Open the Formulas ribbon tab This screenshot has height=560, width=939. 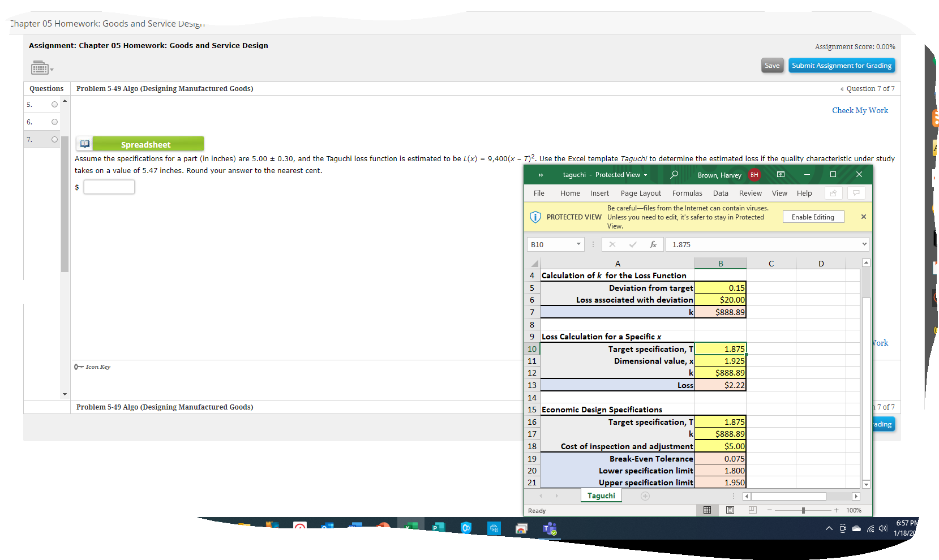click(x=687, y=193)
